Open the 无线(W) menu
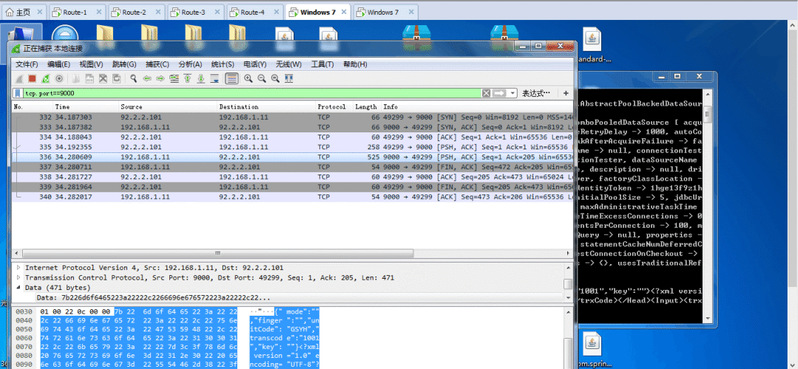Screen dimensions: 798x369 pos(289,65)
